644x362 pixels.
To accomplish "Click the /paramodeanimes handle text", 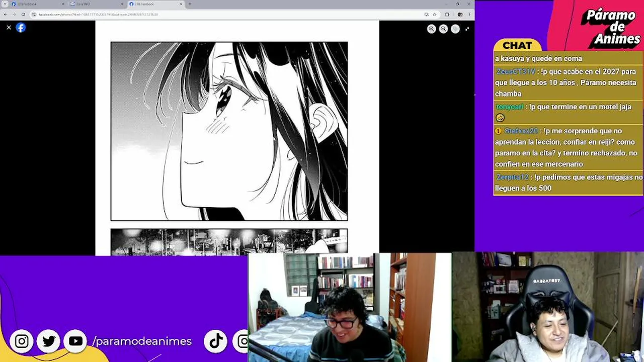I will (x=142, y=341).
